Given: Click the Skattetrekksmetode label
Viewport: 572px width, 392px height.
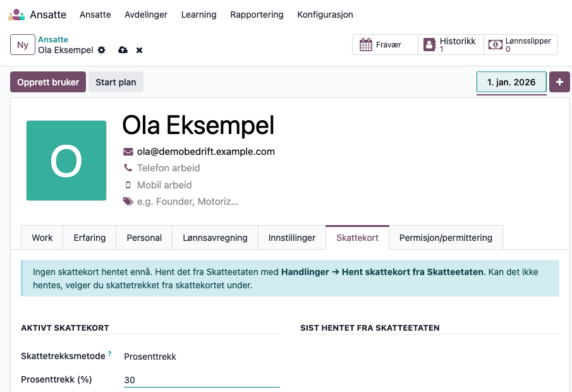Looking at the screenshot, I should tap(63, 356).
